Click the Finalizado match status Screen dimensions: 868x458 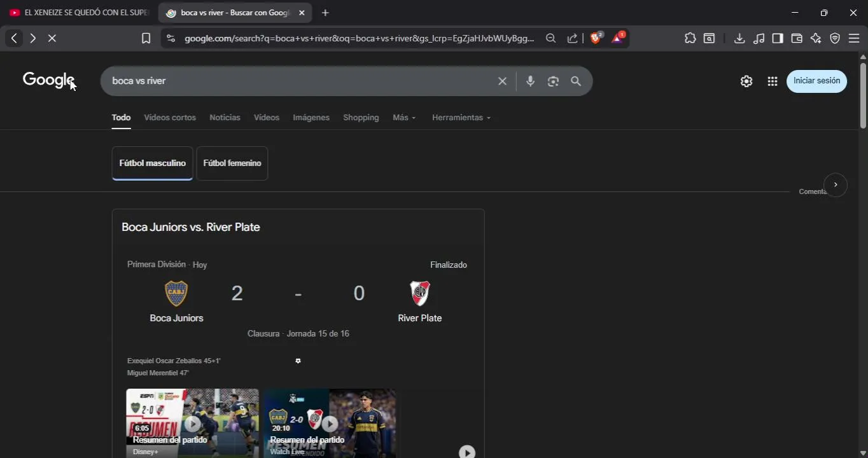pyautogui.click(x=449, y=265)
